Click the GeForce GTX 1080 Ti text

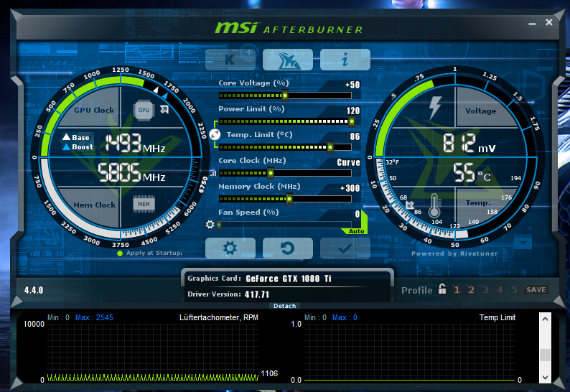289,279
